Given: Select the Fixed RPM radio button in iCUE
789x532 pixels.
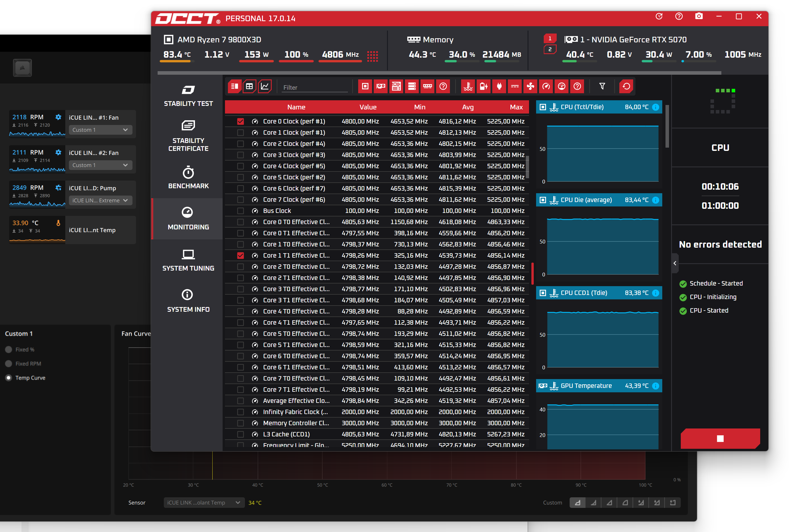Looking at the screenshot, I should pyautogui.click(x=9, y=364).
